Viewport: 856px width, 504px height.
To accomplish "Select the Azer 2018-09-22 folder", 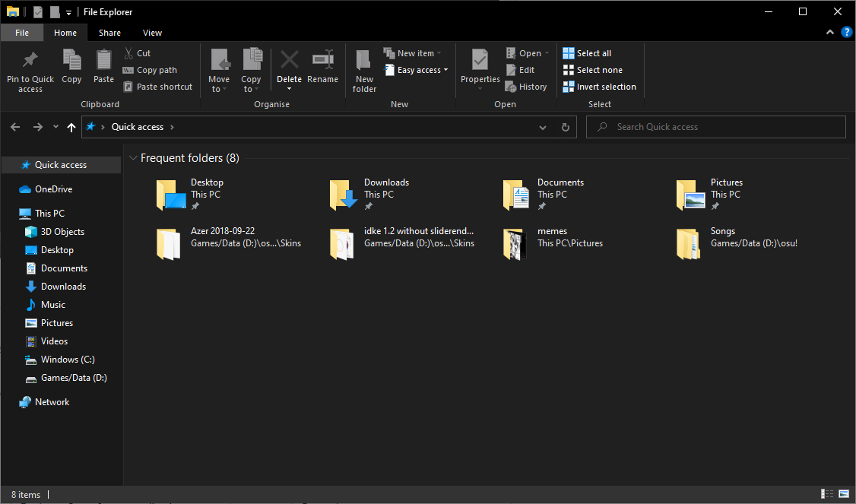I will point(228,243).
